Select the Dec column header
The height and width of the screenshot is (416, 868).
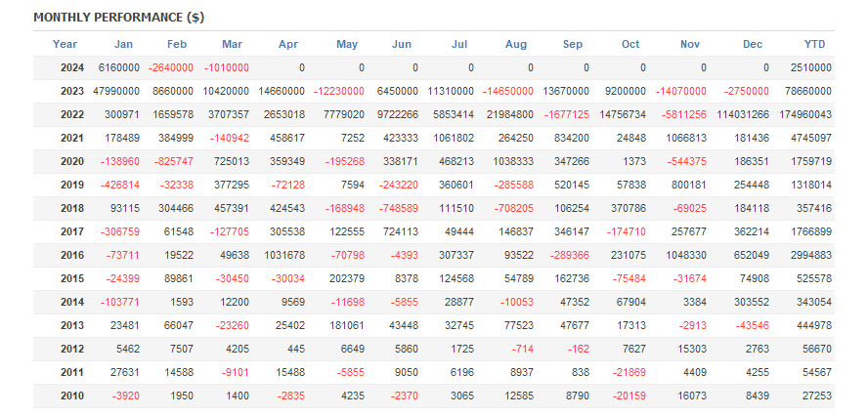[x=753, y=44]
